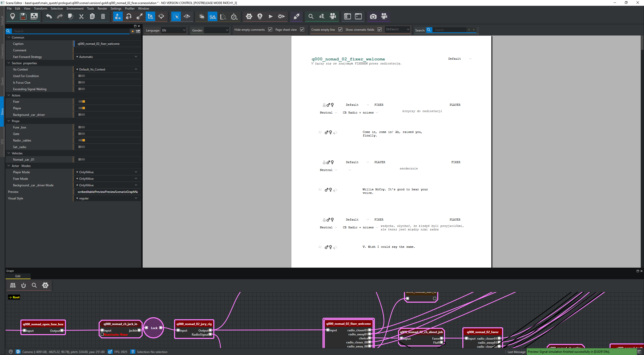Click the Root breadcrumb in graph

coord(14,297)
